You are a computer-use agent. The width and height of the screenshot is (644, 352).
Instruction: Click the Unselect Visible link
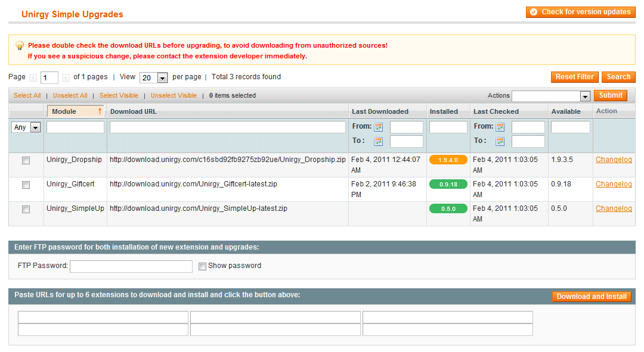pos(174,95)
